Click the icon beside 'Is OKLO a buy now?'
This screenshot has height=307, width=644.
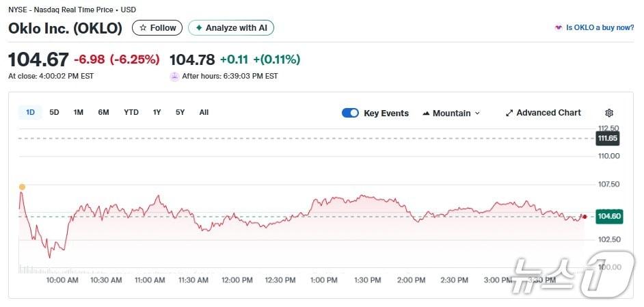tap(559, 28)
